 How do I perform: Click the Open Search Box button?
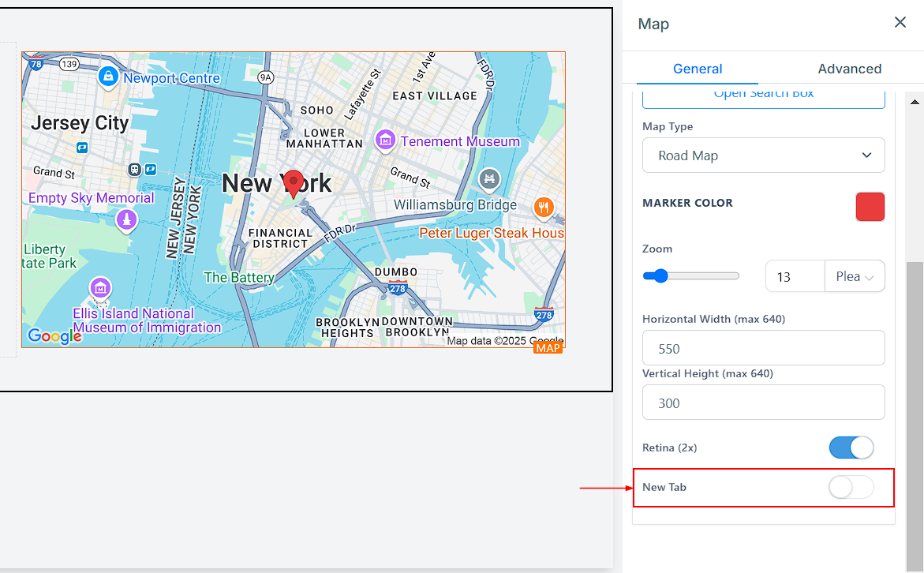coord(763,96)
